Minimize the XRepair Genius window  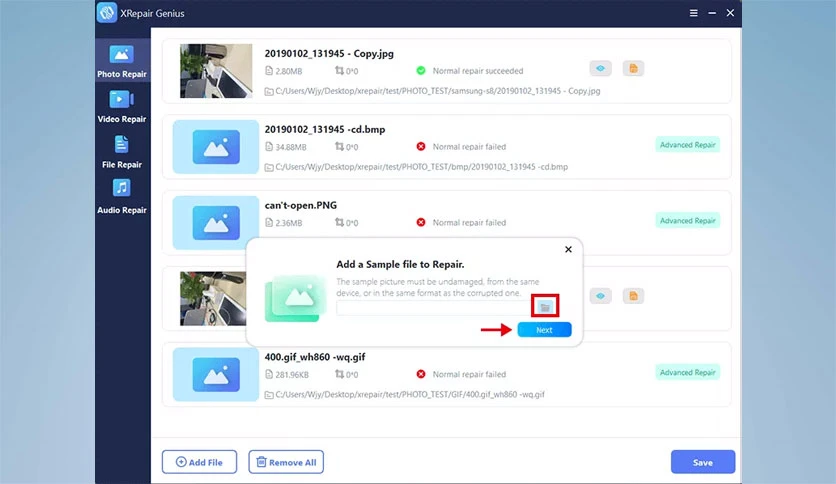(712, 13)
